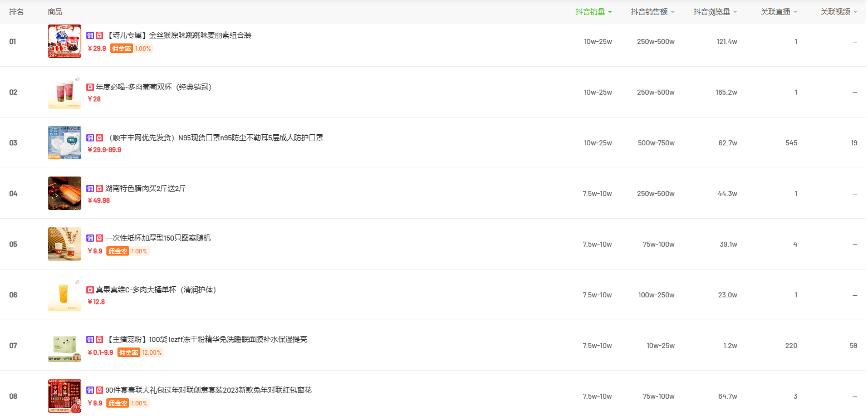The image size is (868, 416).
Task: Click red shop icon beside 湖南特色腊肉 title
Action: click(99, 189)
